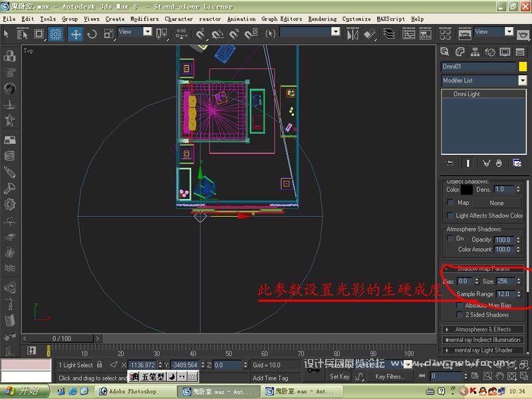
Task: Open the Rendering menu
Action: click(x=323, y=19)
